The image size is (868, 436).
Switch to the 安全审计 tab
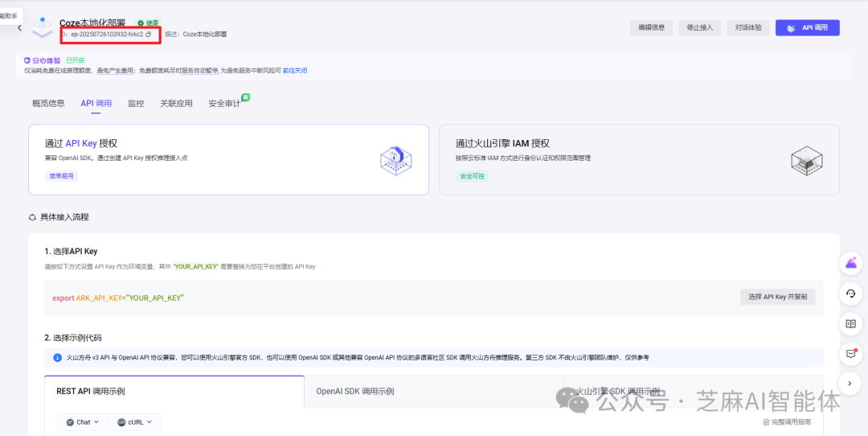coord(224,104)
